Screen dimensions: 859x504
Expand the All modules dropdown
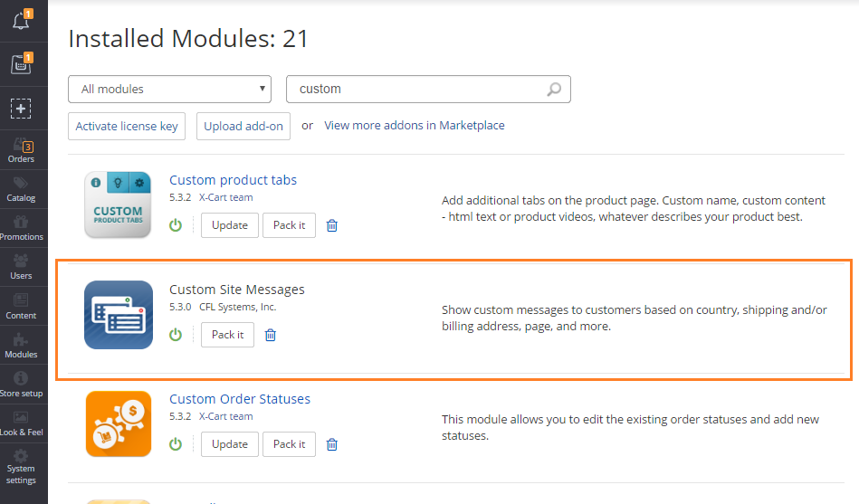tap(170, 90)
